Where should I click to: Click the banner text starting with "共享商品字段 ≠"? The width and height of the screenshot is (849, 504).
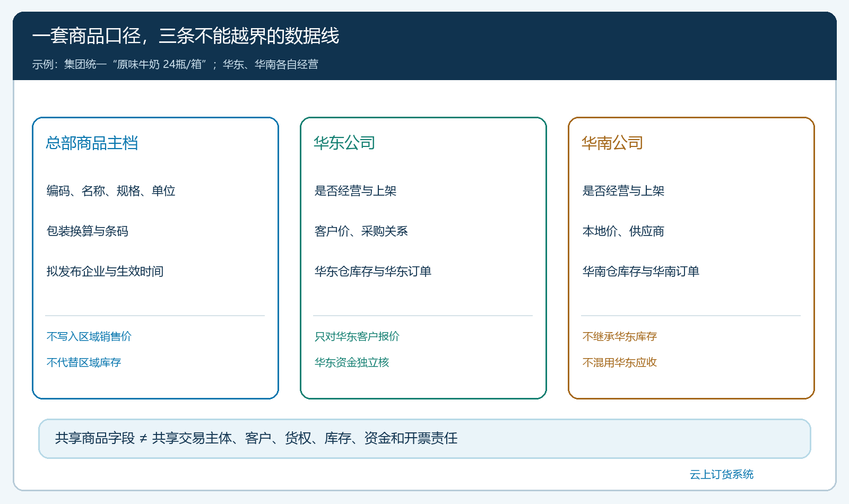click(256, 438)
